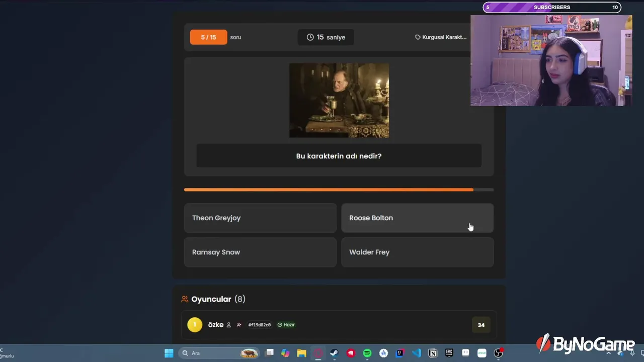Screen dimensions: 644x362
Task: Click the 15 saniye timer pill
Action: pyautogui.click(x=326, y=37)
